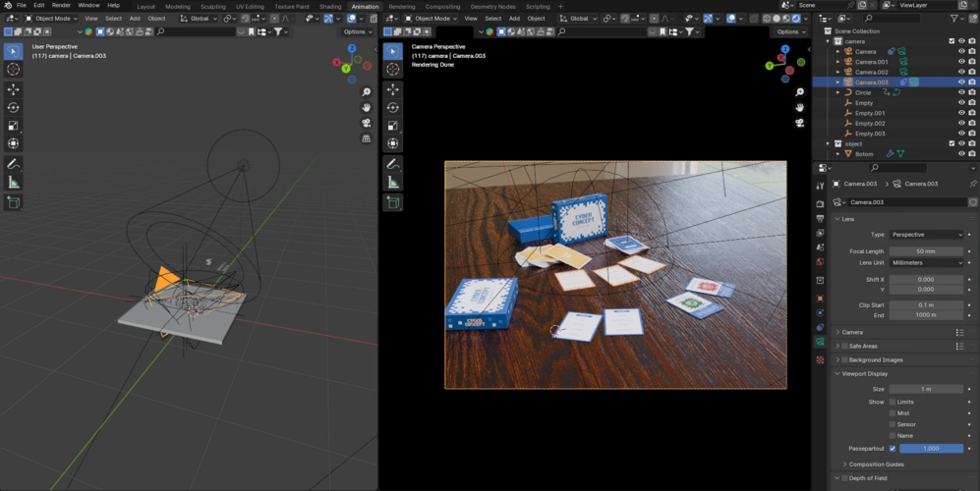Select the Annotate tool in left viewport
Viewport: 980px width, 491px height.
coord(13,164)
